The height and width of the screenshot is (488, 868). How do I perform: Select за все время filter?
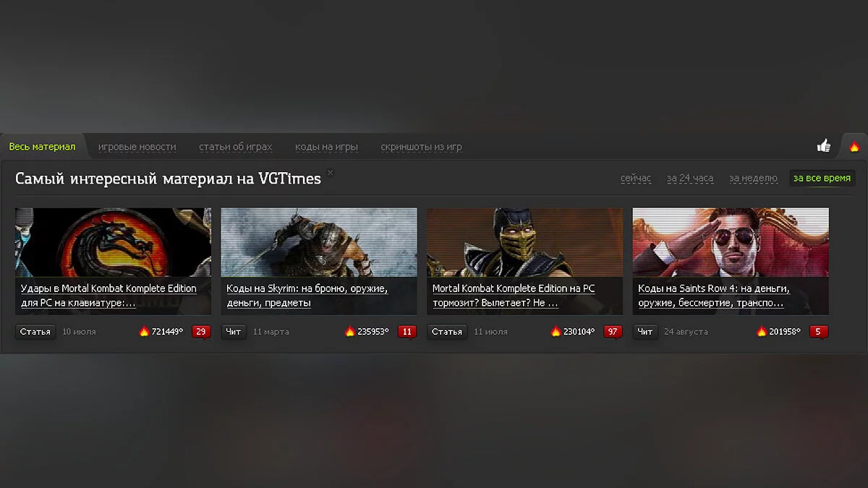(822, 178)
